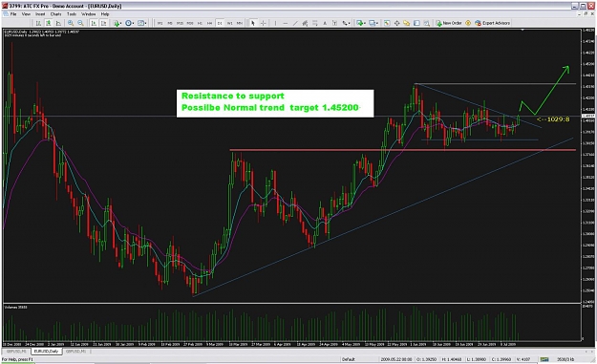597x364 pixels.
Task: Select the cursor arrow tool
Action: (253, 23)
